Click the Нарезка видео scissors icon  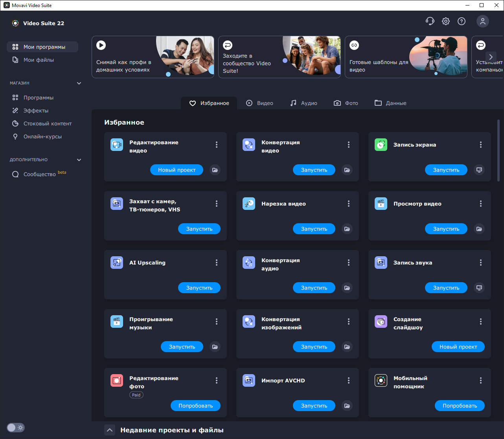[249, 204]
